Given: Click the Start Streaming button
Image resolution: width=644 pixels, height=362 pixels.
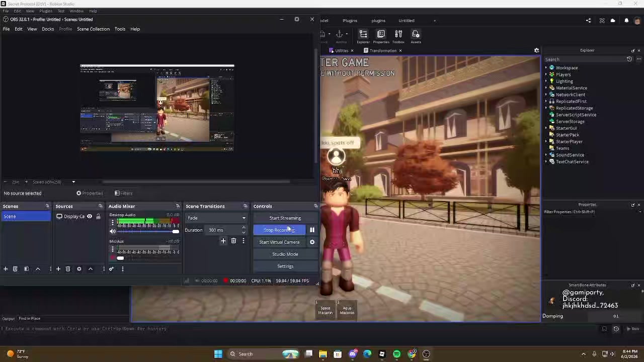Looking at the screenshot, I should point(285,218).
